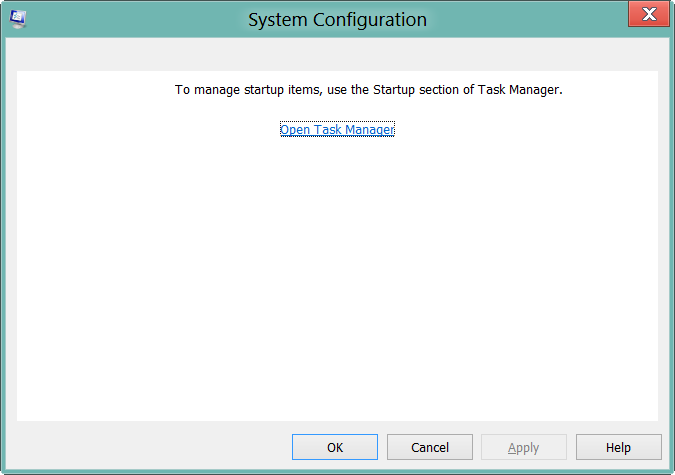675x475 pixels.
Task: Click the System Configuration title bar icon
Action: pyautogui.click(x=19, y=17)
